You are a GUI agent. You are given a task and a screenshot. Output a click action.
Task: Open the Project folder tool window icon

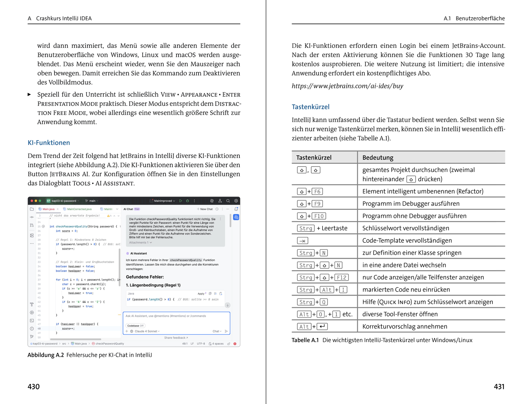tap(32, 209)
